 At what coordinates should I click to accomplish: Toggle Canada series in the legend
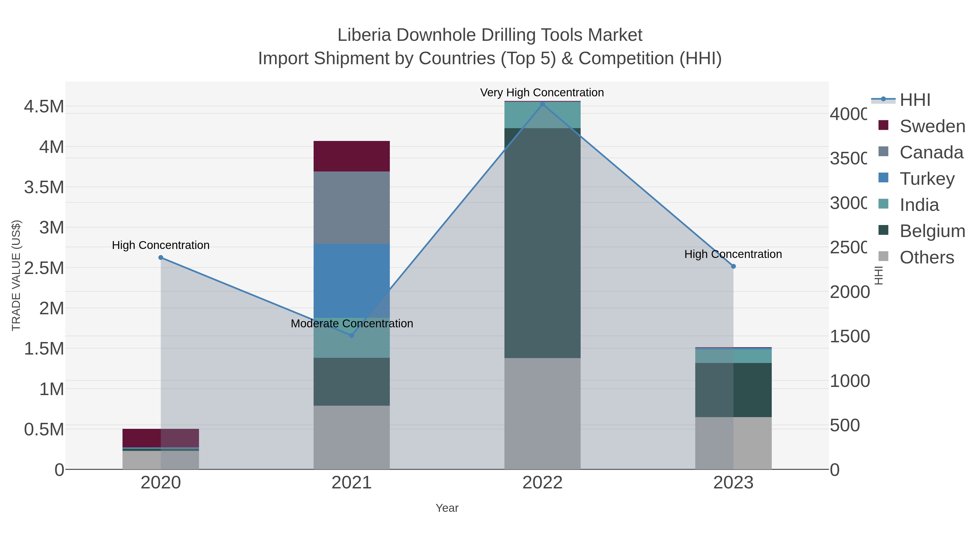(x=921, y=152)
